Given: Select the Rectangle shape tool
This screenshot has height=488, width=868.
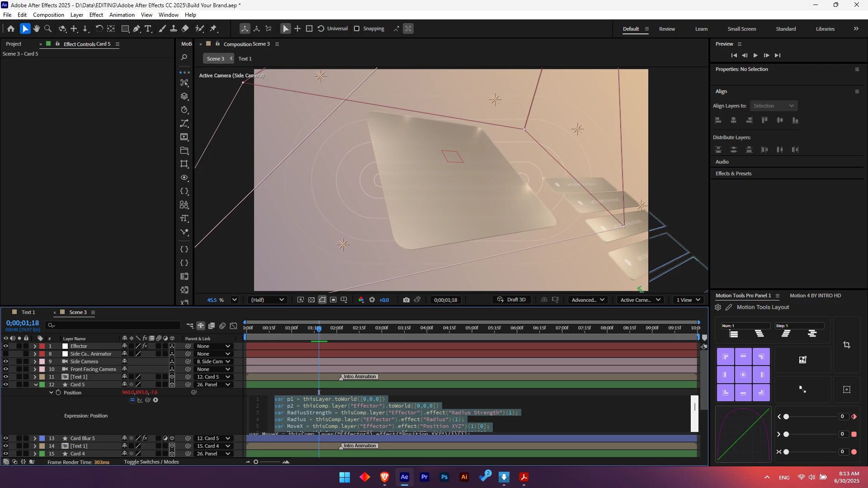Looking at the screenshot, I should [125, 28].
